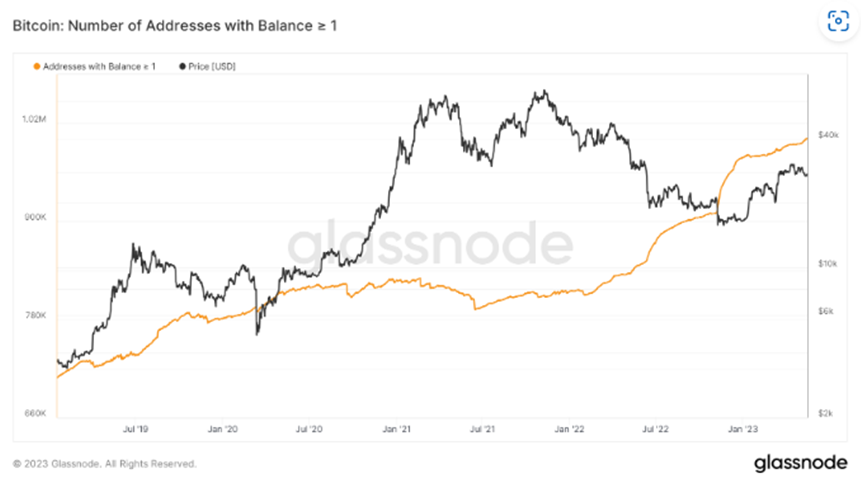Click the "Jan '20" x-axis label

pos(223,428)
